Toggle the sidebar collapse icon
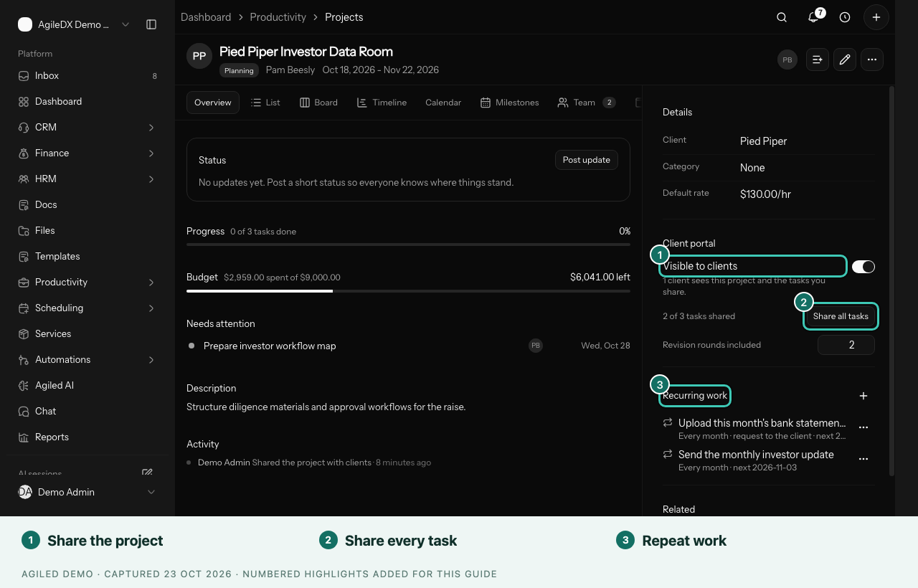Viewport: 918px width, 588px height. point(151,24)
